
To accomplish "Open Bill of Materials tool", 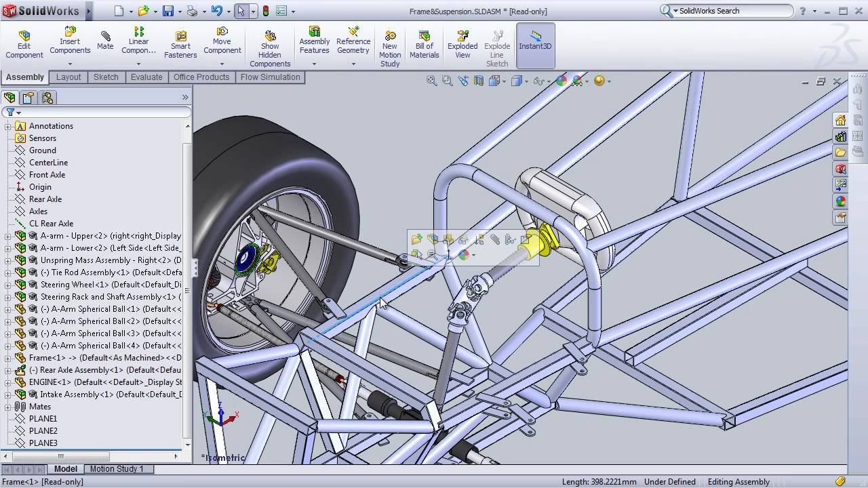I will tap(425, 45).
